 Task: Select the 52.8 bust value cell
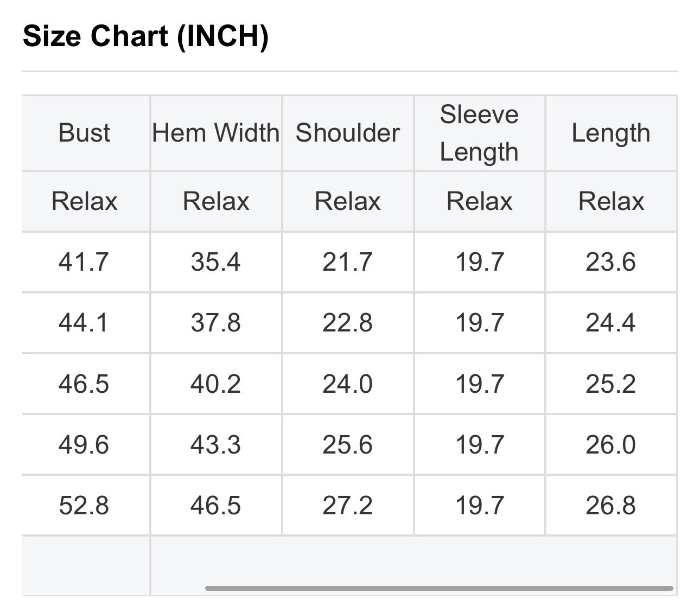point(85,506)
